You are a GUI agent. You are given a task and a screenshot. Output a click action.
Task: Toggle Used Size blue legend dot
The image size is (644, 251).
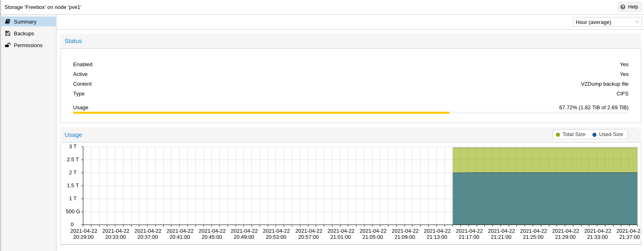click(x=594, y=135)
